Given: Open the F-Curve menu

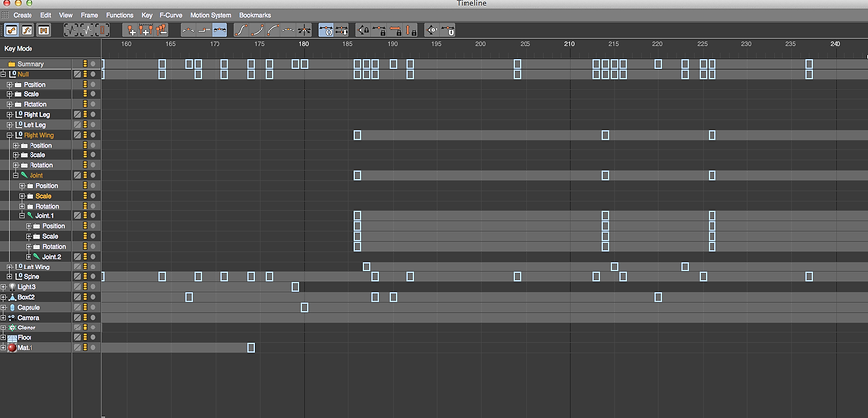Looking at the screenshot, I should pyautogui.click(x=171, y=15).
